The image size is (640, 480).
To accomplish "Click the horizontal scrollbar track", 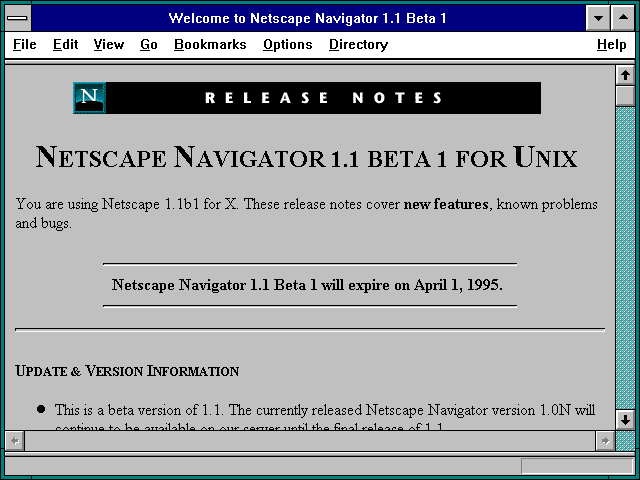I will [310, 441].
